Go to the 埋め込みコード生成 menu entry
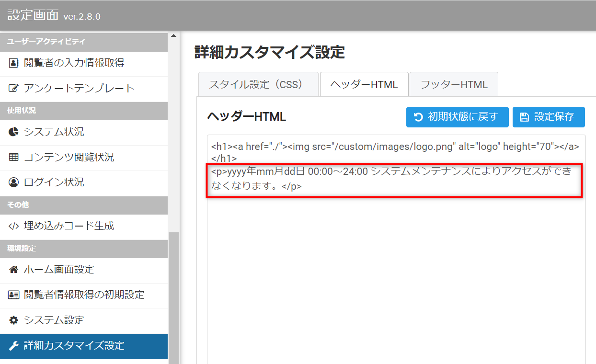This screenshot has width=596, height=364. point(69,226)
